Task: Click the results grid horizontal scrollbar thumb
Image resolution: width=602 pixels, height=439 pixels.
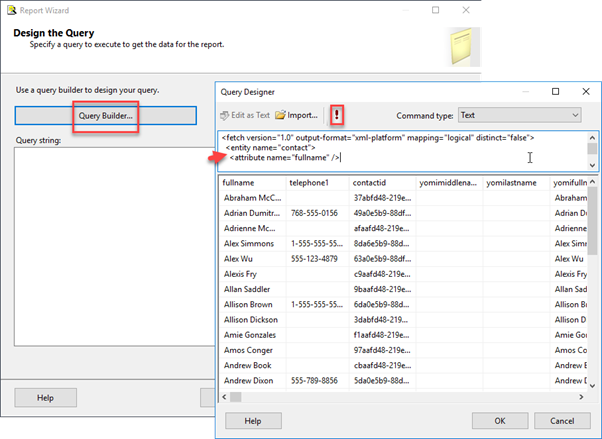Action: click(x=235, y=397)
